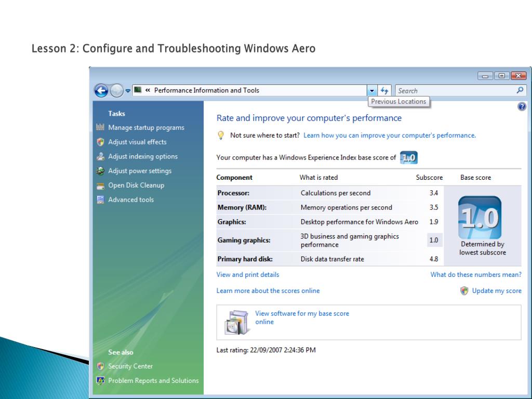Click the Subscore column header

pos(429,178)
